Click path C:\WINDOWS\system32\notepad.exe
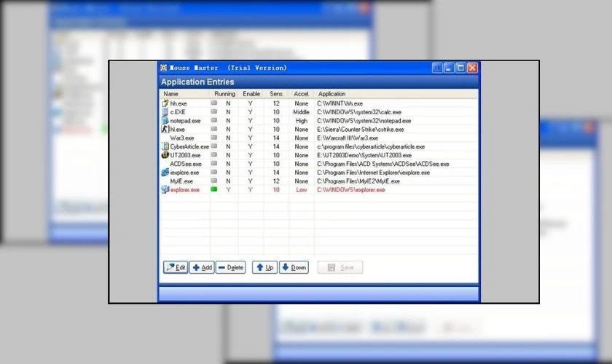Image resolution: width=612 pixels, height=364 pixels. pos(364,121)
